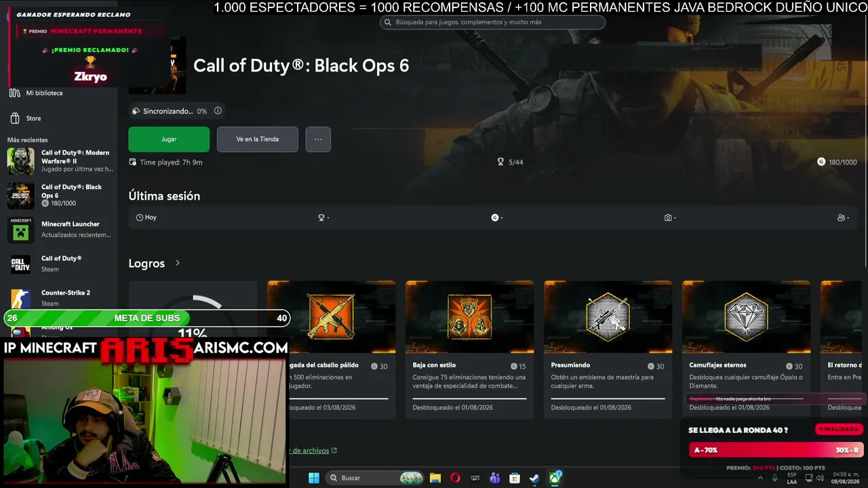This screenshot has width=868, height=488.
Task: Select Call of Duty Steam game icon
Action: [20, 264]
